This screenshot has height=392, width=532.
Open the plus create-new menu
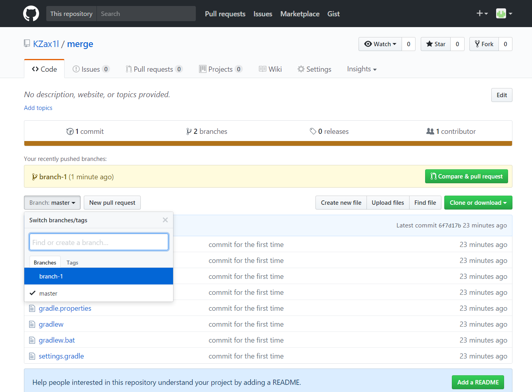coord(482,14)
